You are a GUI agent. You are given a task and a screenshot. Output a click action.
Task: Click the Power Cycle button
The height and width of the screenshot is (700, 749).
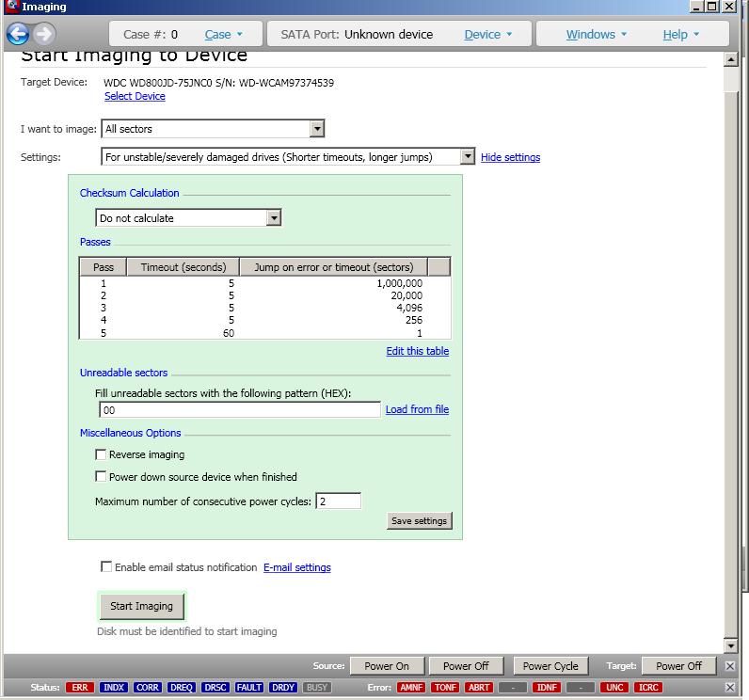point(550,665)
